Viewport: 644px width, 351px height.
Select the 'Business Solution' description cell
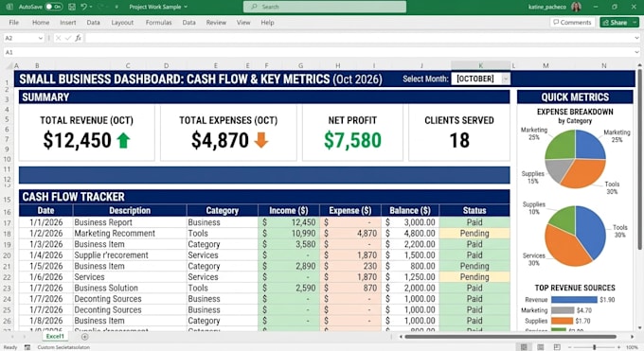130,288
